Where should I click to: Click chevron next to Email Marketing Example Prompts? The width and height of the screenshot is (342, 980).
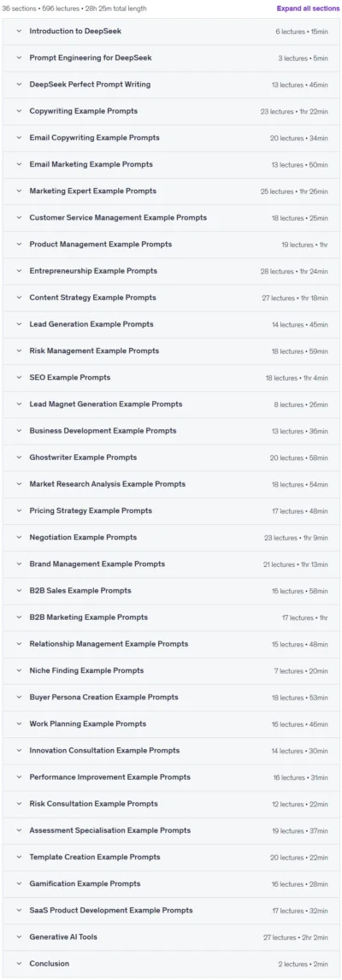tap(19, 164)
